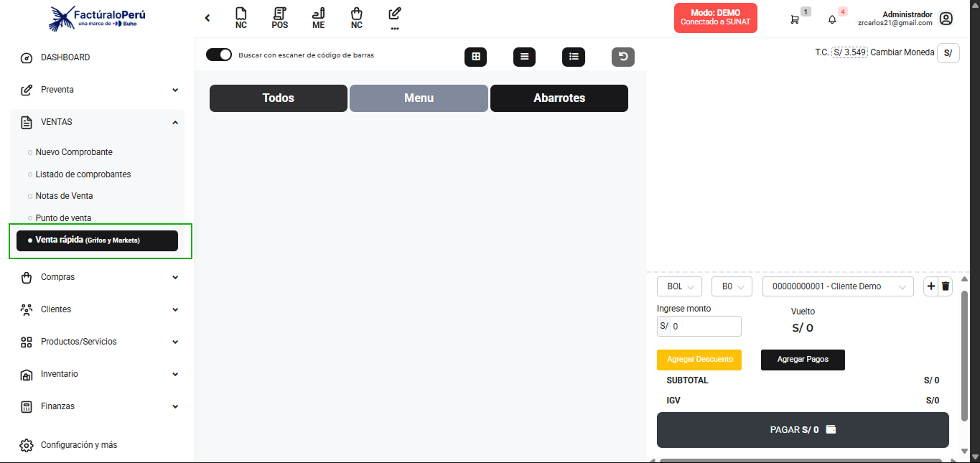
Task: Click the Ingrese monto input field
Action: coord(706,326)
